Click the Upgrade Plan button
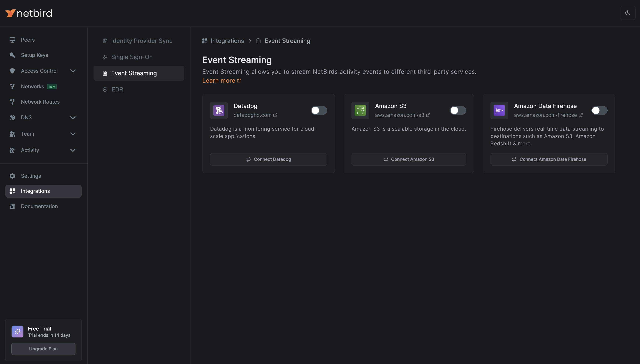Image resolution: width=640 pixels, height=364 pixels. [43, 349]
